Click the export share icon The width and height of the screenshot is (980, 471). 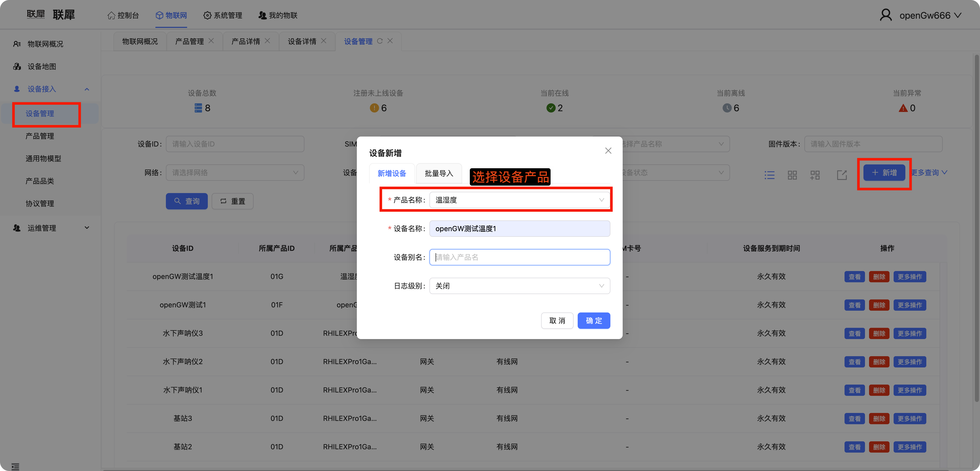pyautogui.click(x=841, y=175)
